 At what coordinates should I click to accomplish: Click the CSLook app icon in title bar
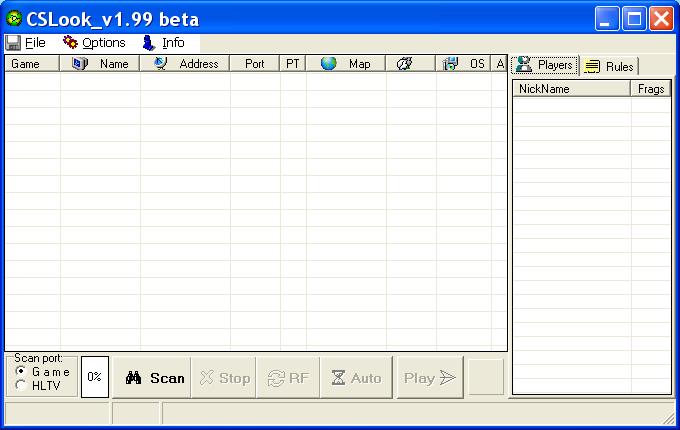point(14,19)
